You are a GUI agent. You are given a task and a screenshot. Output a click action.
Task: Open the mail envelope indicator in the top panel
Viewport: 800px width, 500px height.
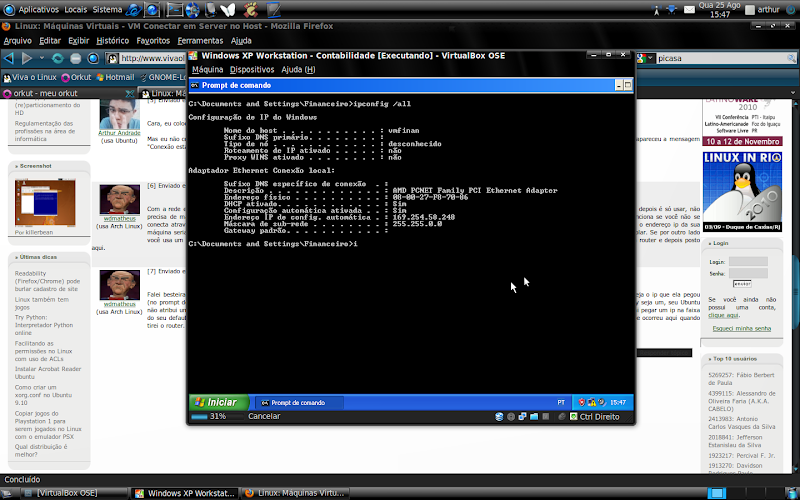coord(689,10)
